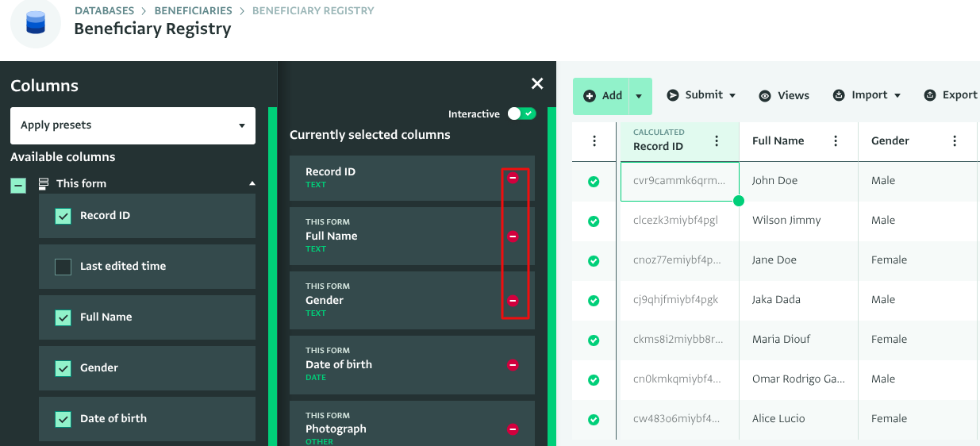Remove Gender column using minus icon
Image resolution: width=980 pixels, height=446 pixels.
pyautogui.click(x=513, y=301)
